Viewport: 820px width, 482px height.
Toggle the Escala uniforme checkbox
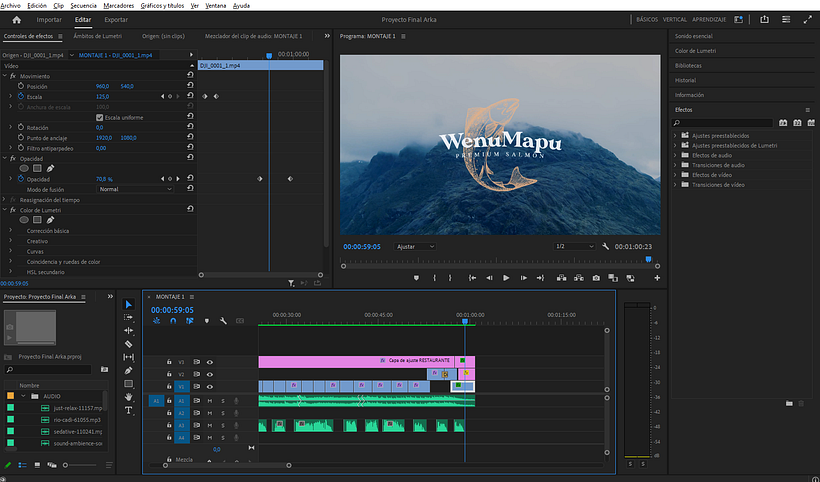click(x=99, y=118)
